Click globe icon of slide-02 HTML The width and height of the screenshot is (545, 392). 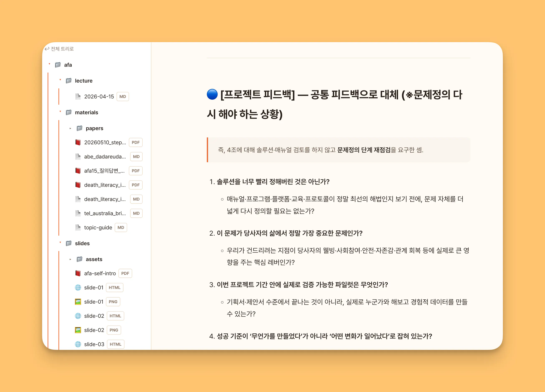(x=78, y=316)
